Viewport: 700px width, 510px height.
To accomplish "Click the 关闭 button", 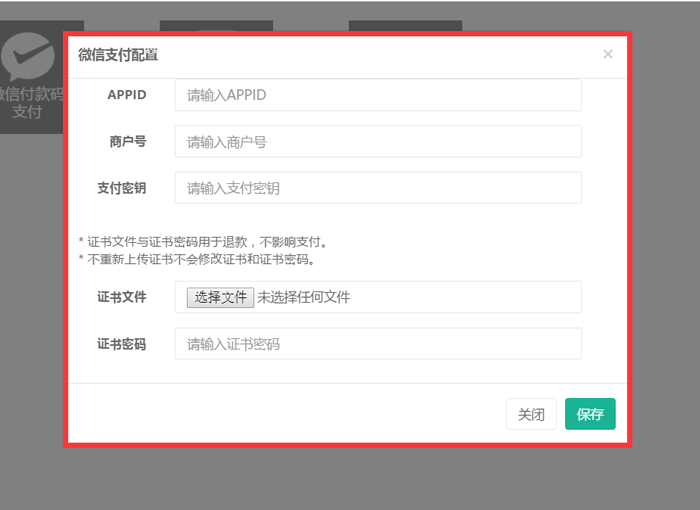I will tap(531, 414).
